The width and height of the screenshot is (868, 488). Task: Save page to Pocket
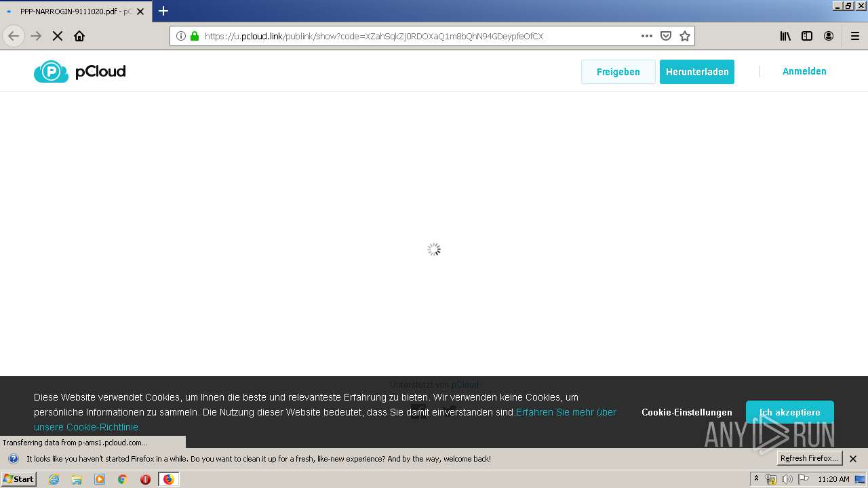666,36
